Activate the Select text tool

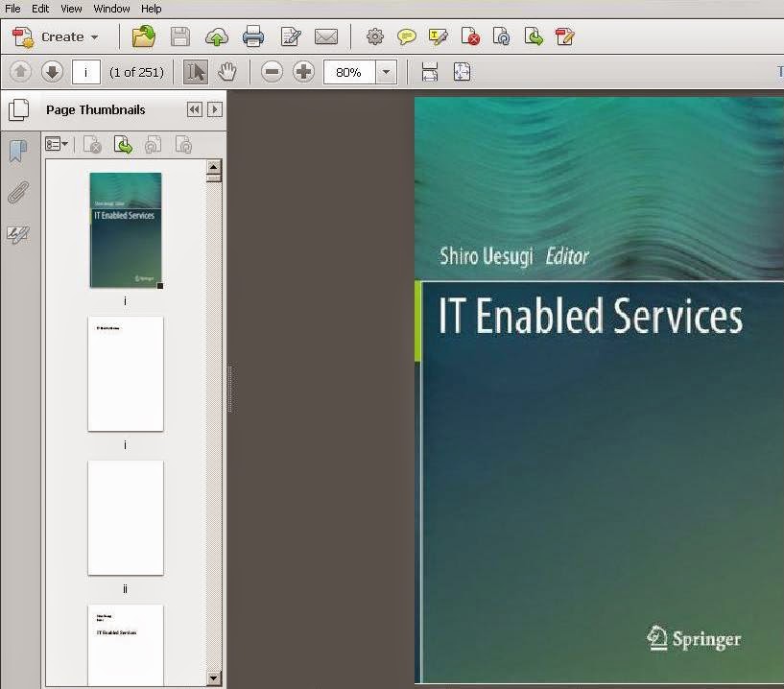195,72
